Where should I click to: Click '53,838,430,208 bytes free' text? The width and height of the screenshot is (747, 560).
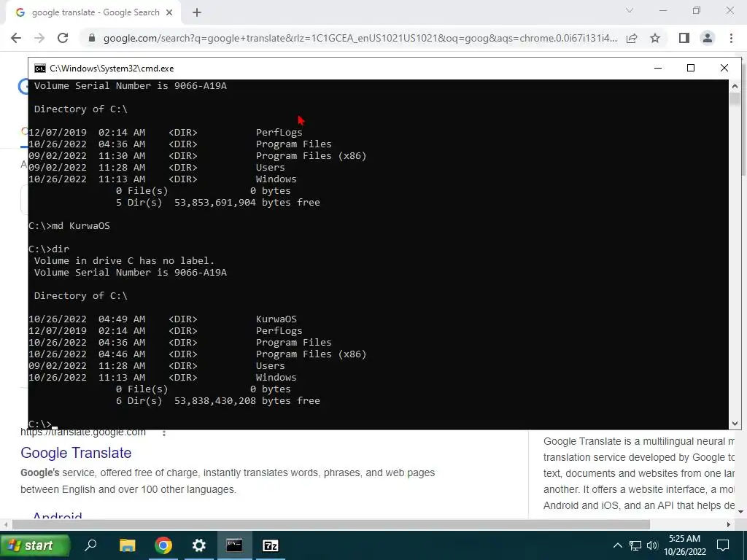tap(247, 401)
